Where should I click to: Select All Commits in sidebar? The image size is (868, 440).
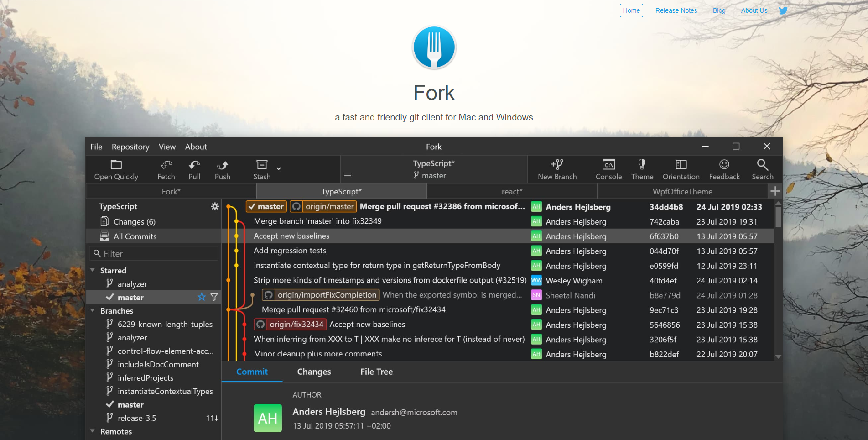(153, 236)
